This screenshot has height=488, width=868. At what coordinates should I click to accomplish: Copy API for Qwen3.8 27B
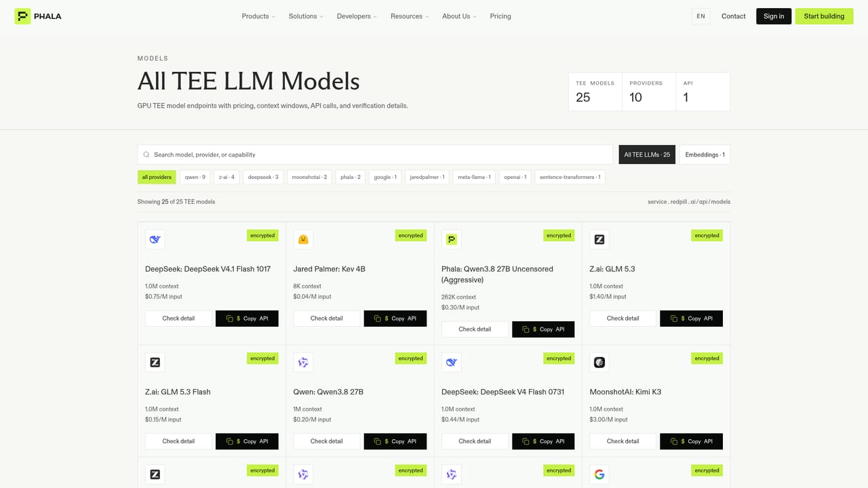point(395,441)
